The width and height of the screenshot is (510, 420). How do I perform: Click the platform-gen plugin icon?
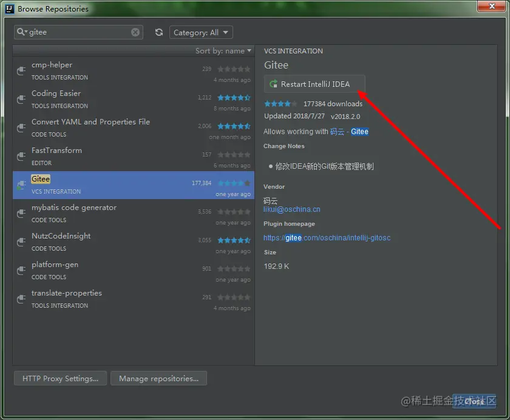(x=21, y=271)
